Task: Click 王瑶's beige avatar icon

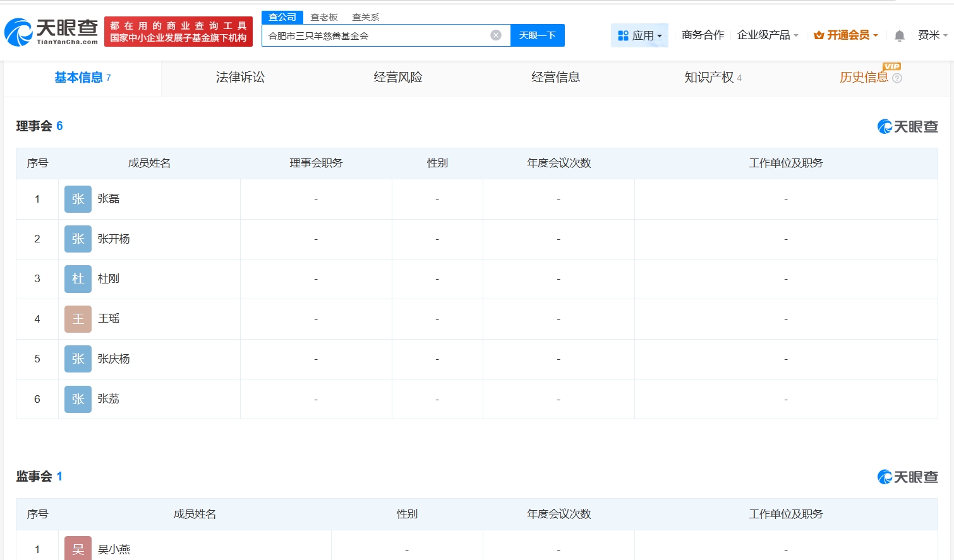Action: click(78, 319)
